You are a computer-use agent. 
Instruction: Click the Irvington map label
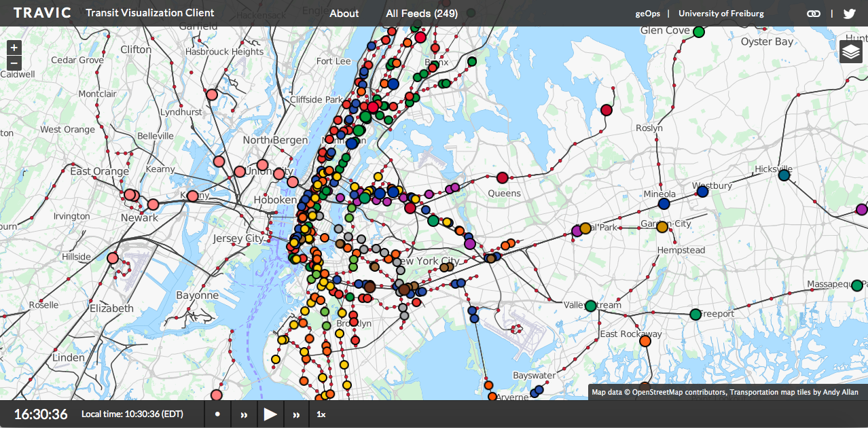coord(71,216)
